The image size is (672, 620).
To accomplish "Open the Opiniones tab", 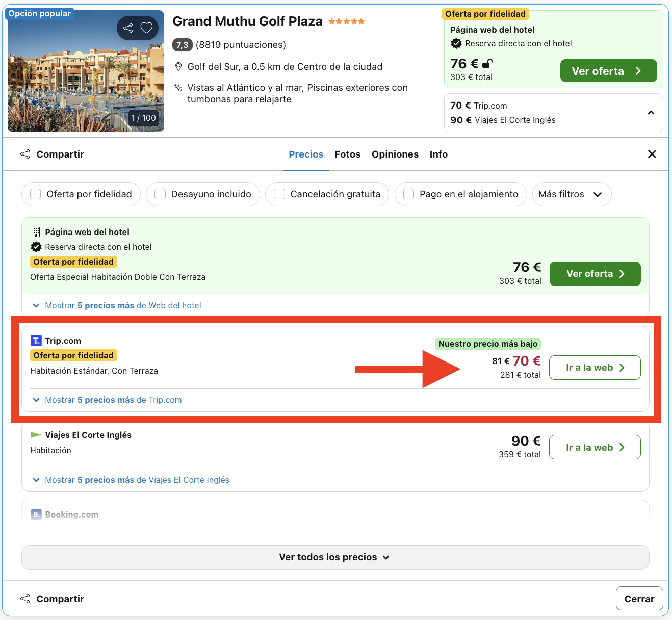I will click(x=395, y=154).
